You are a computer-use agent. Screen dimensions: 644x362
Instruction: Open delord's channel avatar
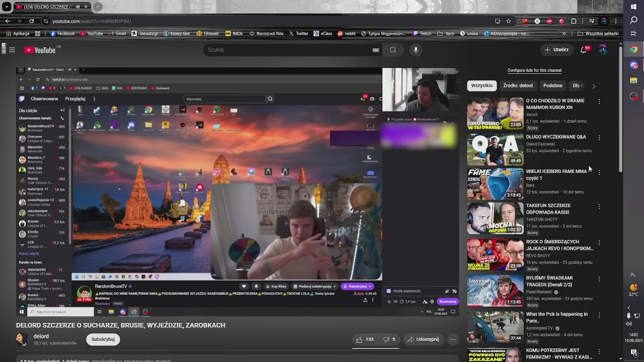click(22, 339)
